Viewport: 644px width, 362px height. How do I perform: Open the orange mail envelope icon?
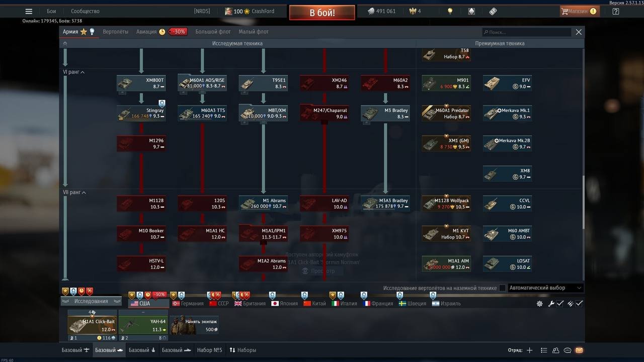tap(579, 350)
